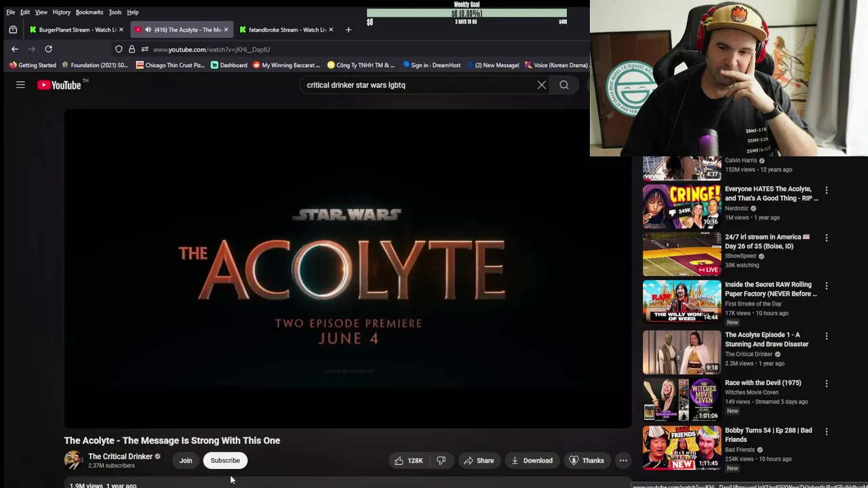Image resolution: width=868 pixels, height=488 pixels.
Task: Open Acolyte Episode 1 Stunning thumbnail
Action: coord(682,352)
